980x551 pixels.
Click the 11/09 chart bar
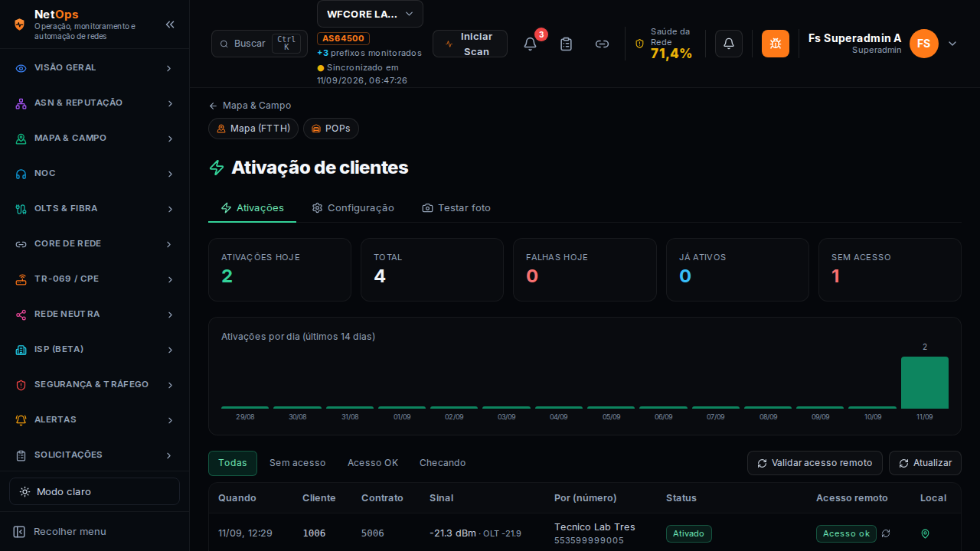[925, 383]
